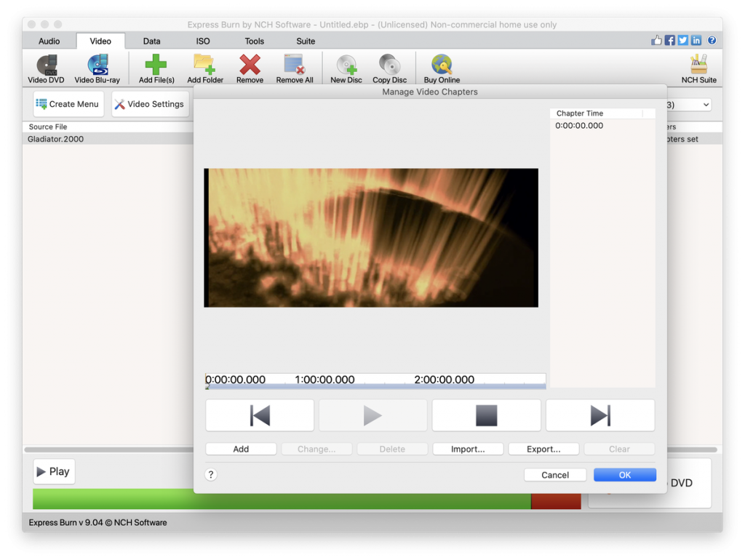Click the New Disc icon
The height and width of the screenshot is (560, 745).
pos(346,69)
